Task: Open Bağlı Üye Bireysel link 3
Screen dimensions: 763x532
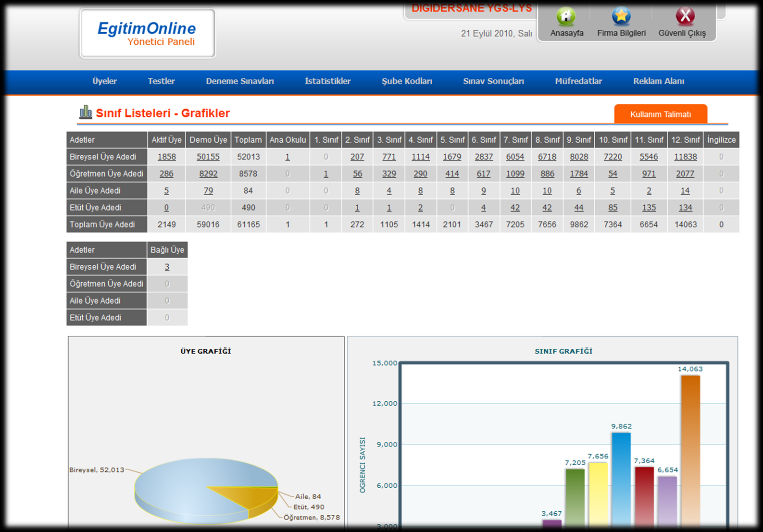Action: 167,267
